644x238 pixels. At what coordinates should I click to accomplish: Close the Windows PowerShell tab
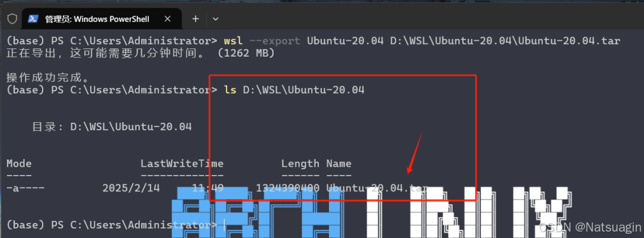(x=167, y=19)
